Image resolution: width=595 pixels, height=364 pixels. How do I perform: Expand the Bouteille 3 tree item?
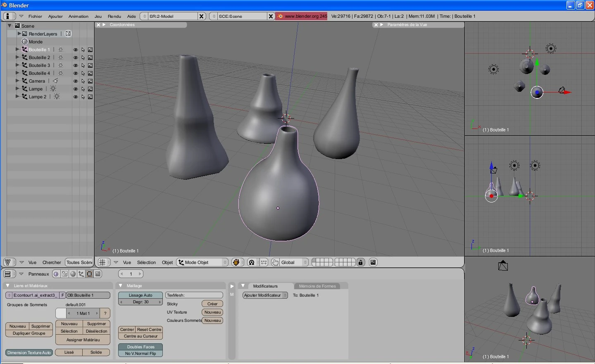pyautogui.click(x=17, y=65)
